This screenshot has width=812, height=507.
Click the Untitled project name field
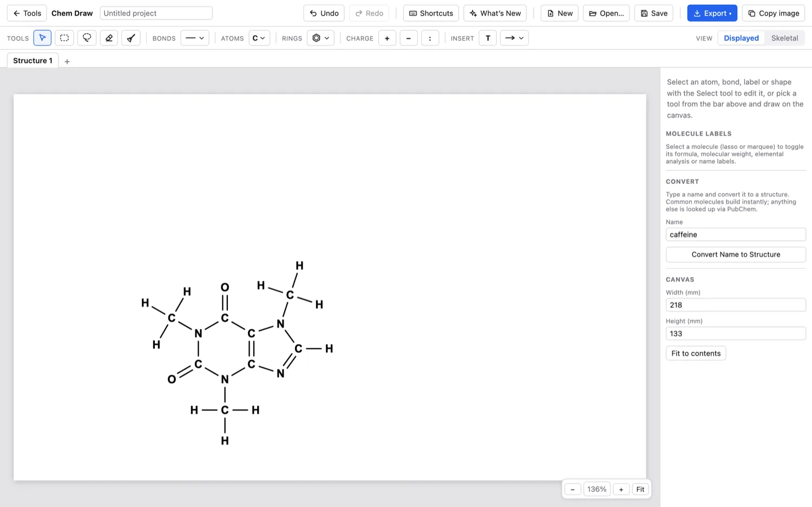click(156, 13)
